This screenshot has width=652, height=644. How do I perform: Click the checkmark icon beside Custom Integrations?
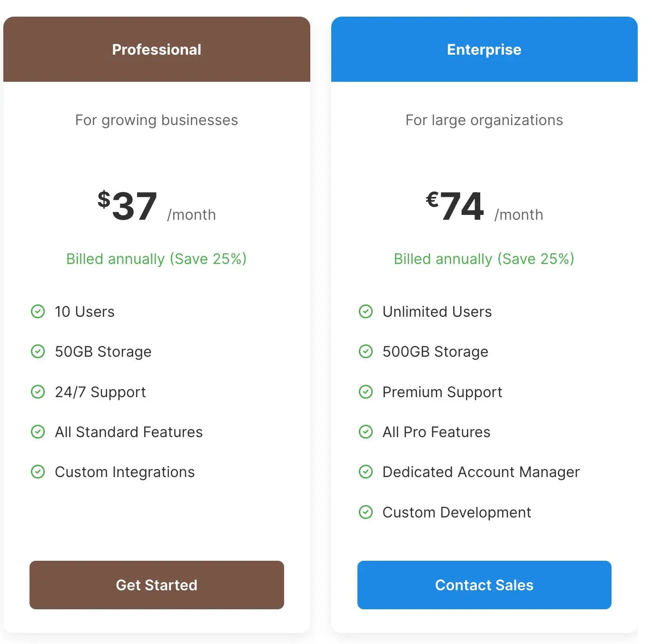38,472
